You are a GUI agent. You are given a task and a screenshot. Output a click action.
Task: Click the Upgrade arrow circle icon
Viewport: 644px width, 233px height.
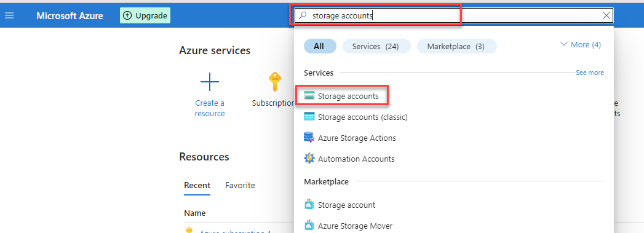point(128,15)
